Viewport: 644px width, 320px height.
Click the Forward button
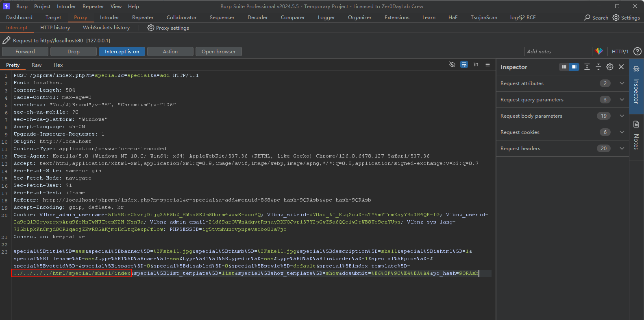25,52
